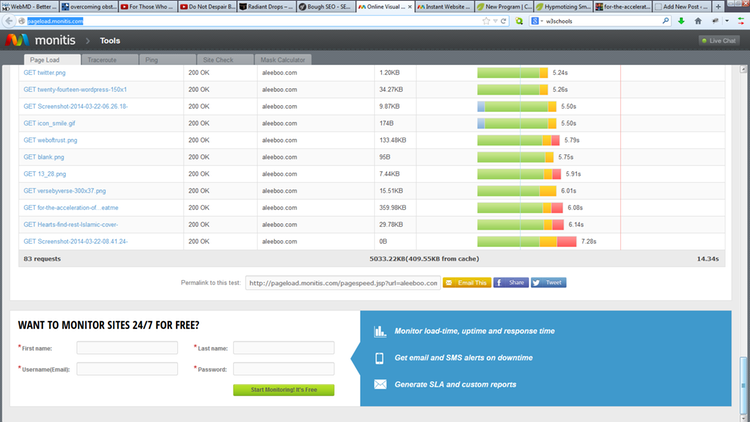Image resolution: width=750 pixels, height=422 pixels.
Task: Focus the Username(Email) input field
Action: 127,369
